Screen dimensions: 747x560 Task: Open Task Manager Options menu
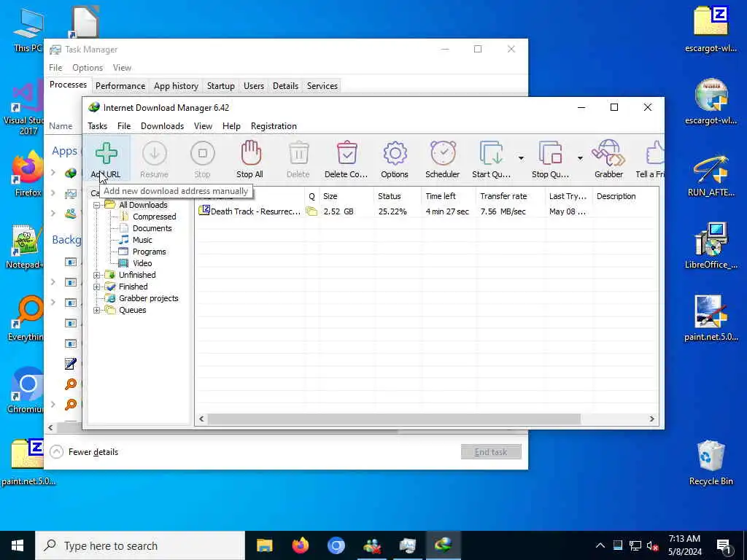pos(88,68)
